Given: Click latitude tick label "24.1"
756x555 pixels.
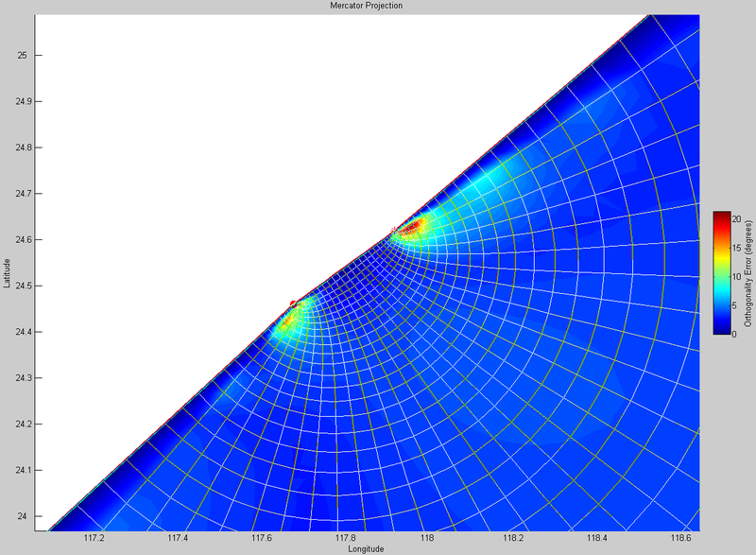Looking at the screenshot, I should 23,470.
